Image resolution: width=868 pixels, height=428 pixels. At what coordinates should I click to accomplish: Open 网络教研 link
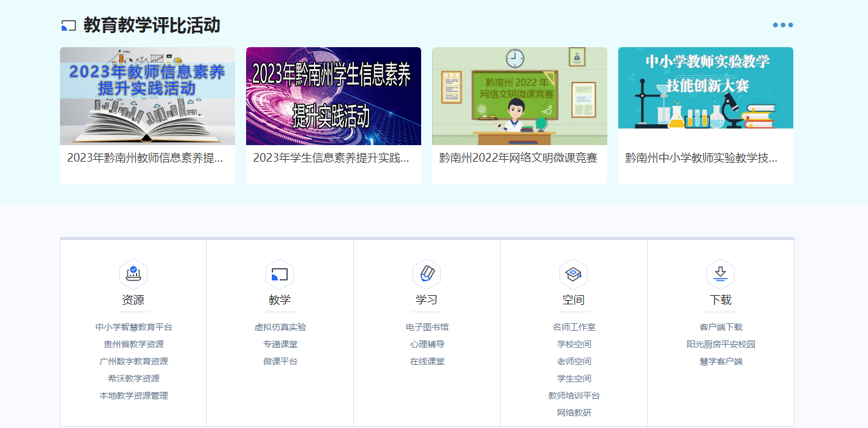pos(574,413)
